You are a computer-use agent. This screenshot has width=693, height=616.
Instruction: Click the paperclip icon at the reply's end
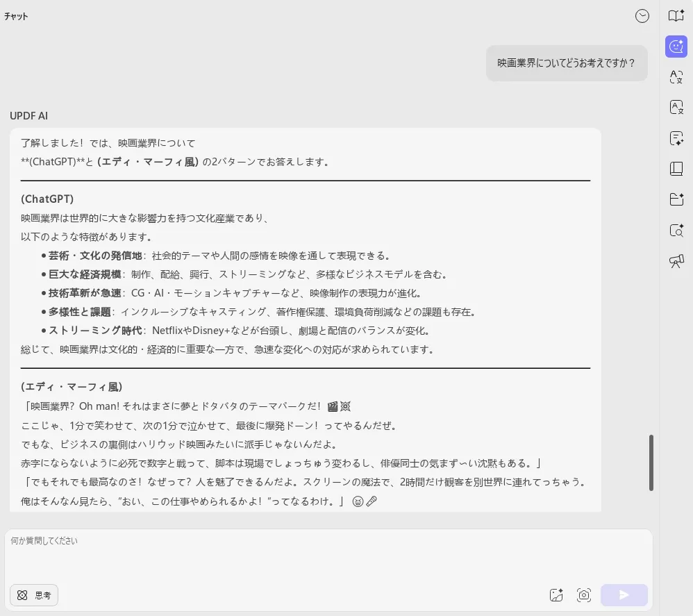(371, 501)
